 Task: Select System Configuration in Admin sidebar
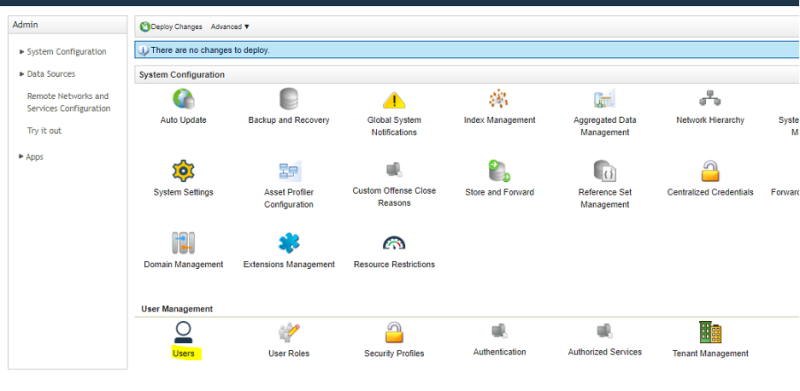tap(67, 52)
